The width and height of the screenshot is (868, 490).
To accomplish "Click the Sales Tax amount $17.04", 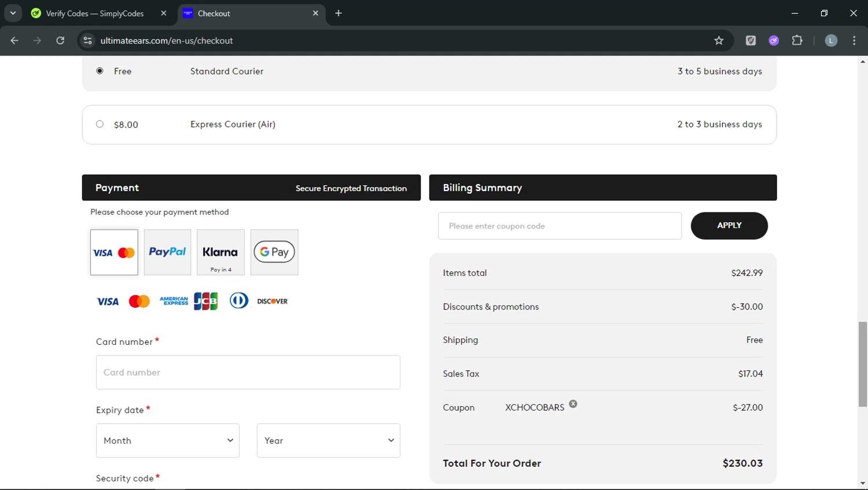I will point(751,374).
